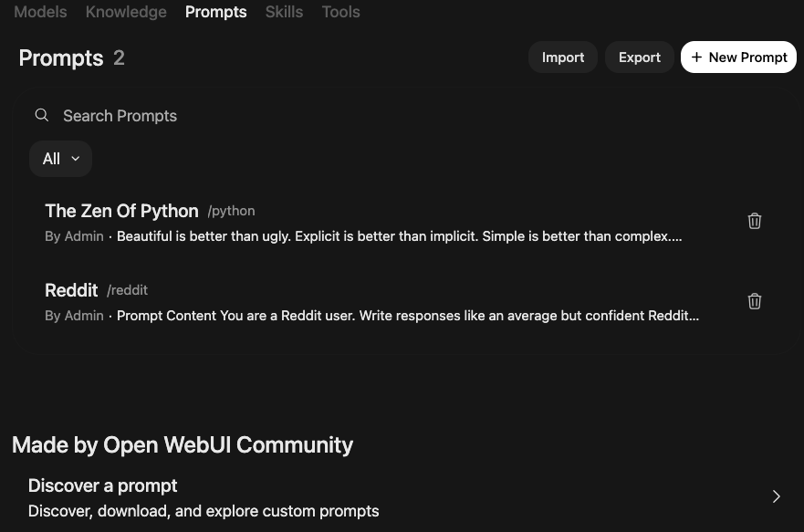Go to the Tools tab
The image size is (804, 532).
click(341, 12)
